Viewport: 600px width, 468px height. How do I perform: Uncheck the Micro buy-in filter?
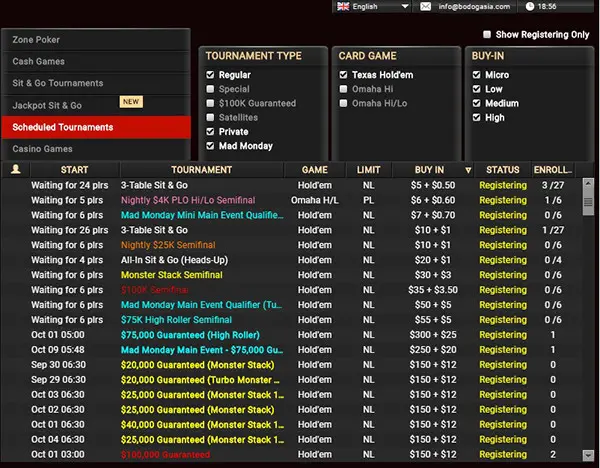click(476, 75)
